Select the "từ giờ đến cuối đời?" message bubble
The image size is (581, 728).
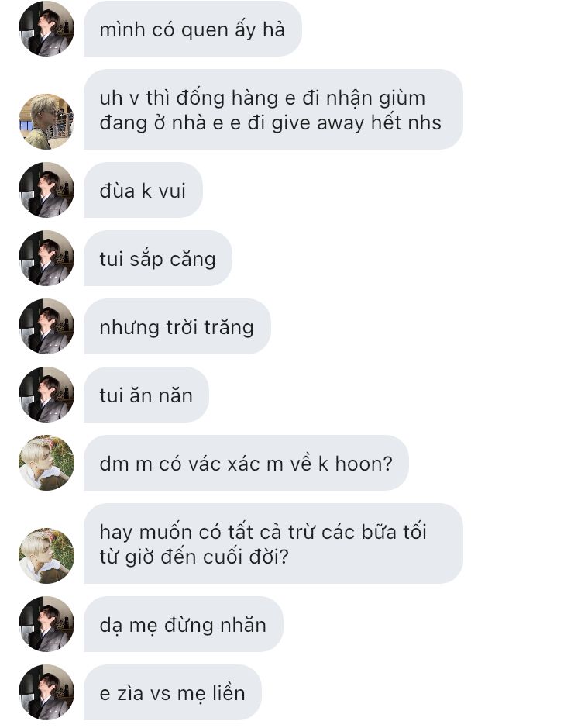click(273, 543)
